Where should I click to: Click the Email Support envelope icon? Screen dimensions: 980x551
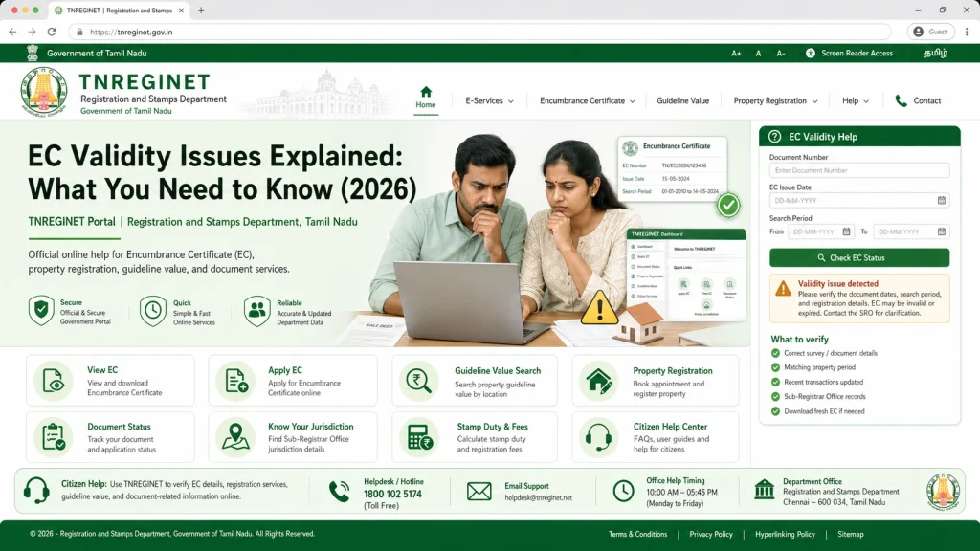pos(479,491)
